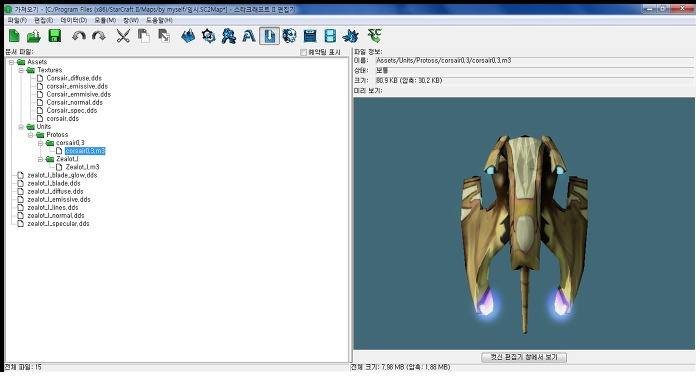Open the Terrain editor module icon
This screenshot has height=376, width=700.
click(x=188, y=36)
